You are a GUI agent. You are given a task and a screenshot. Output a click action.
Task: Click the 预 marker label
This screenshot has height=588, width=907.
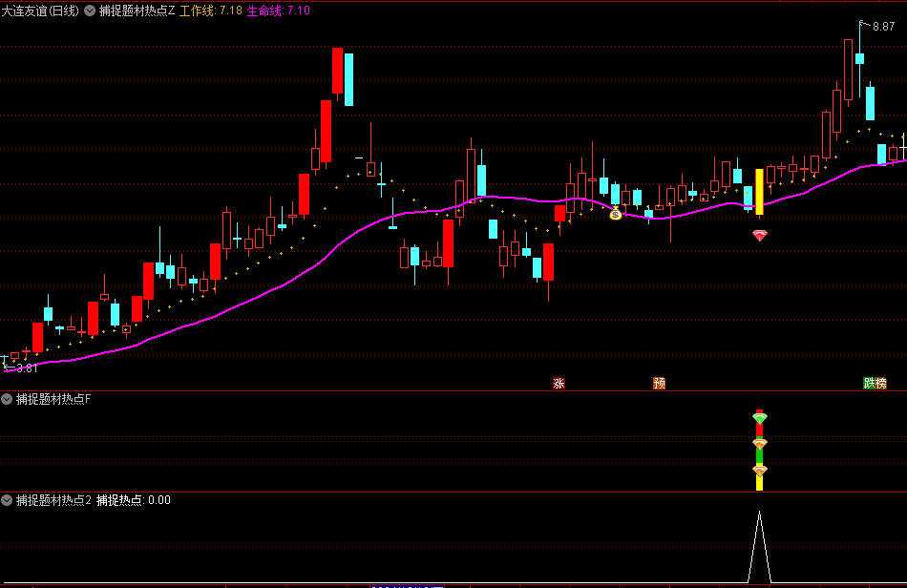click(659, 383)
